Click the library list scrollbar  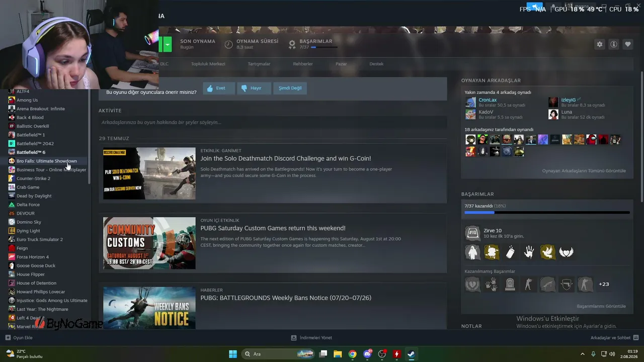tap(90, 136)
